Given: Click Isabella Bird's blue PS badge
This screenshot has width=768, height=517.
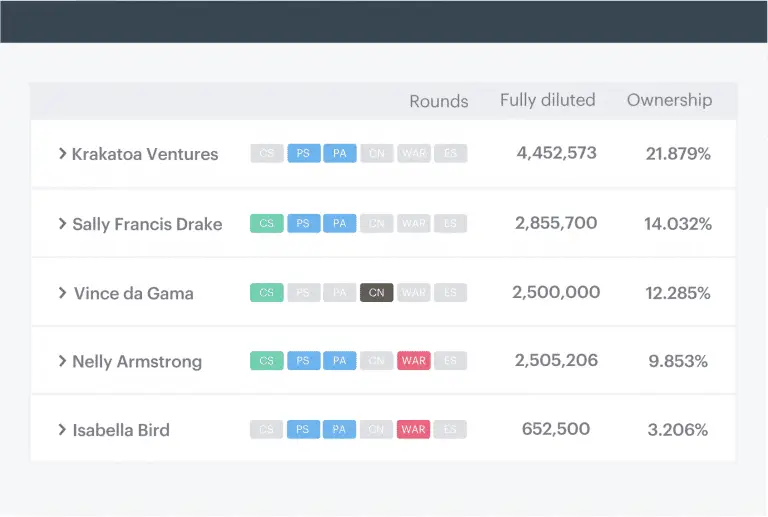Looking at the screenshot, I should tap(303, 429).
